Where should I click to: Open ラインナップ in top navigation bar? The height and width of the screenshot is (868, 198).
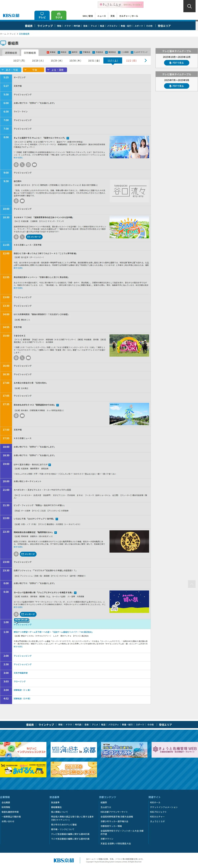[45, 26]
